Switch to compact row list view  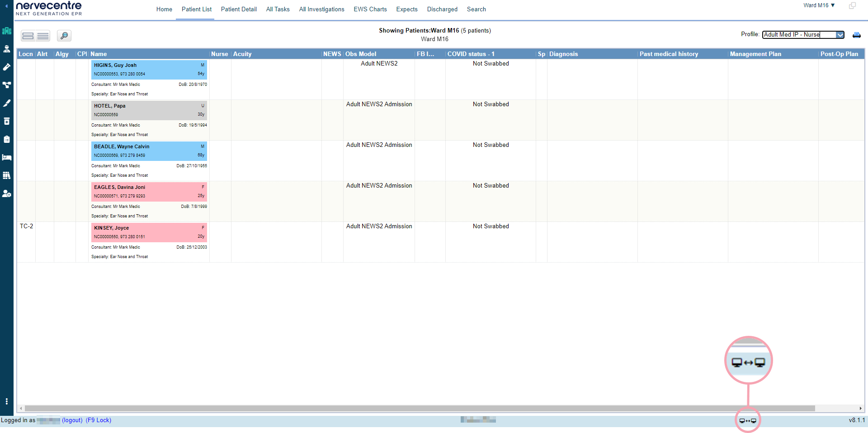(43, 36)
